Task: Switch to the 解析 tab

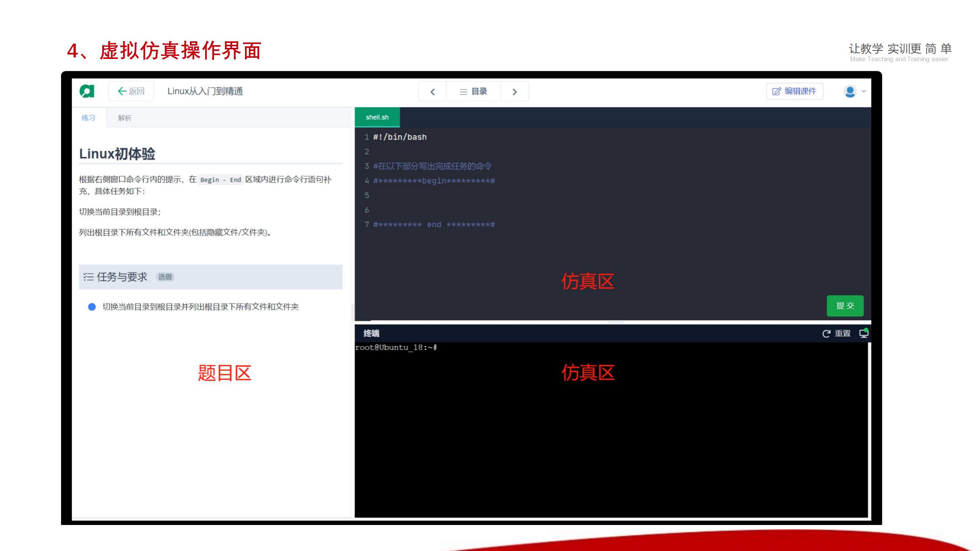Action: click(125, 118)
